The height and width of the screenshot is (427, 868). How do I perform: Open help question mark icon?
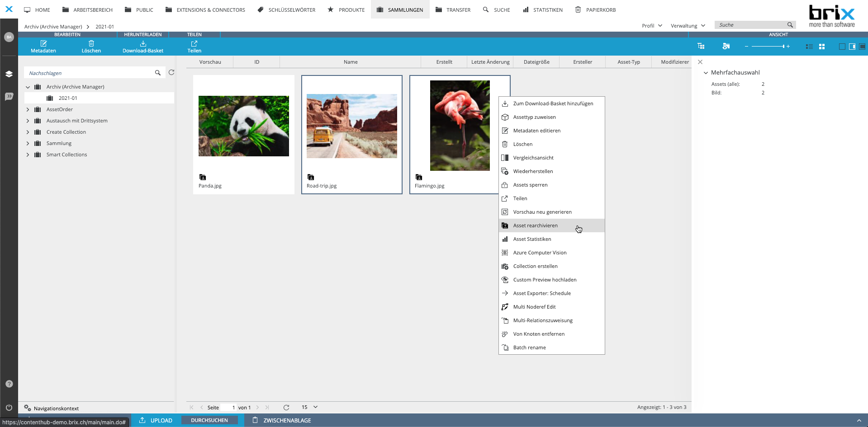coord(9,384)
